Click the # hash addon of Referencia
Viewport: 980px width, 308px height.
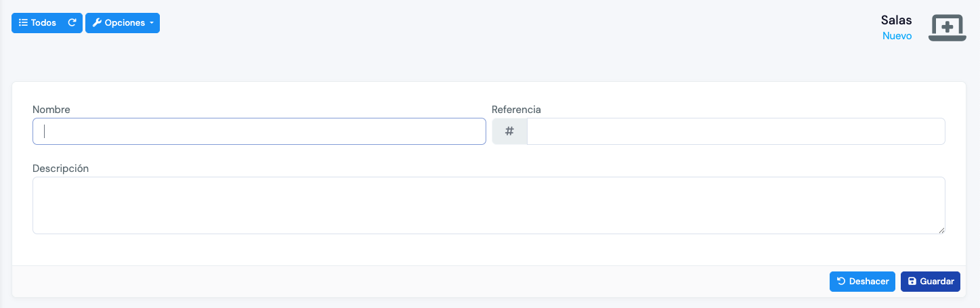pyautogui.click(x=509, y=131)
